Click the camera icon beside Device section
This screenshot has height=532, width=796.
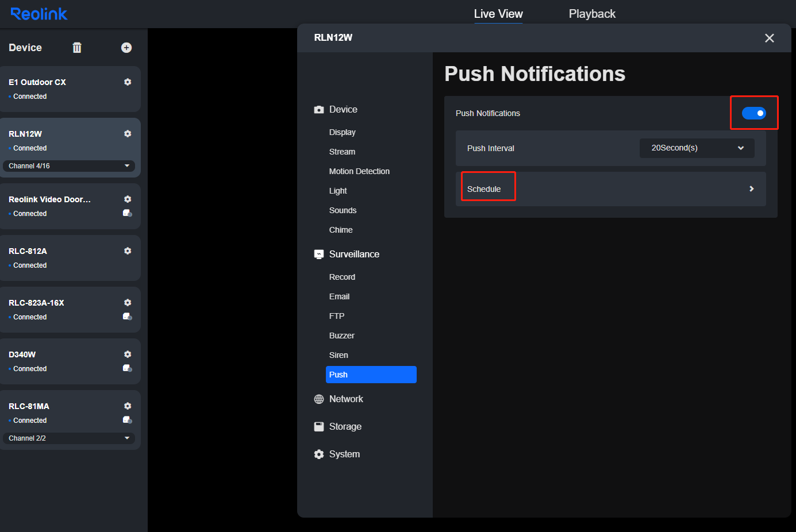(319, 110)
